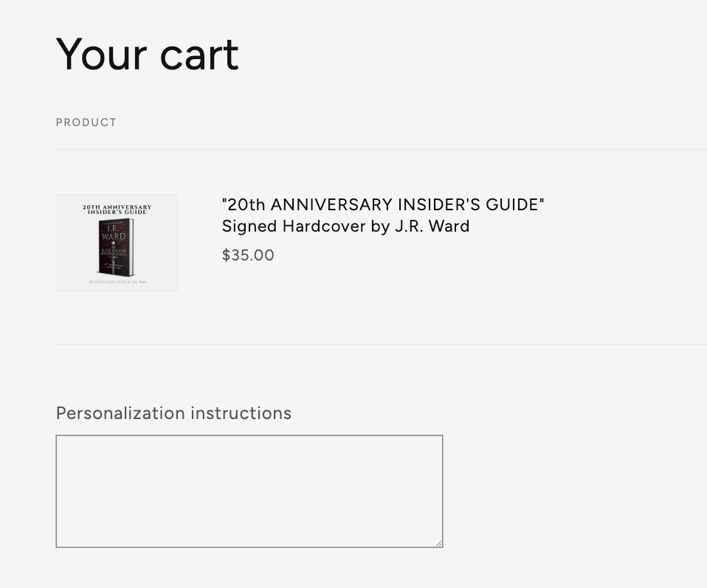Image resolution: width=707 pixels, height=588 pixels.
Task: Click inside the Personalization instructions text box
Action: coord(249,491)
